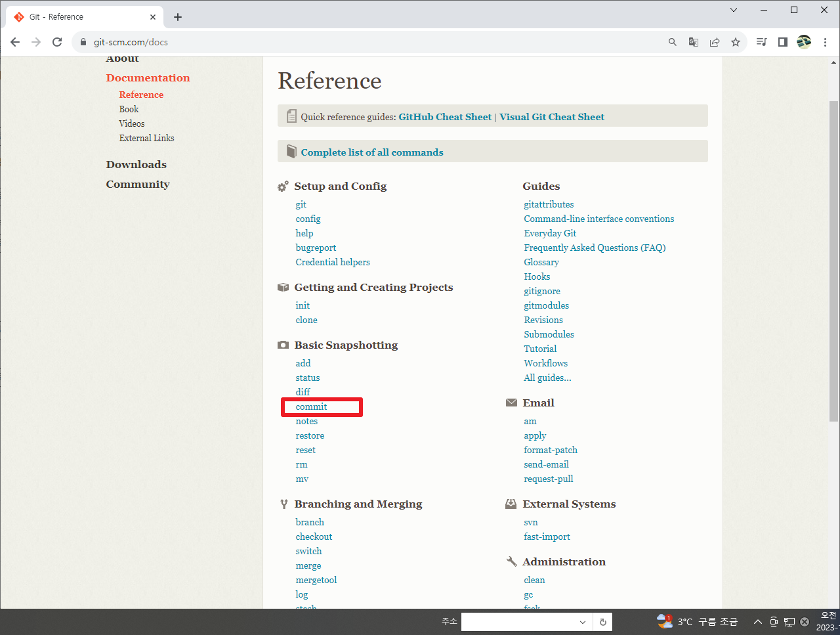
Task: Open the Hooks guide link
Action: pos(537,276)
